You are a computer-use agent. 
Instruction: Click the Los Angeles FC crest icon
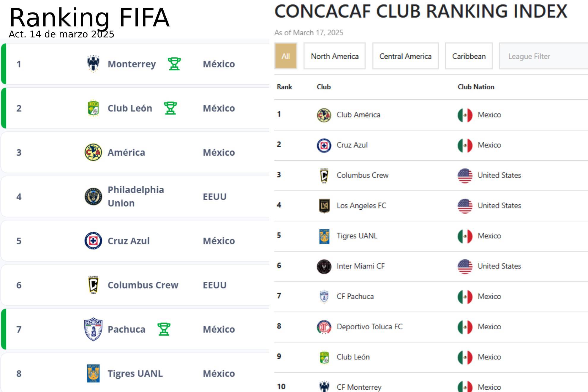324,206
